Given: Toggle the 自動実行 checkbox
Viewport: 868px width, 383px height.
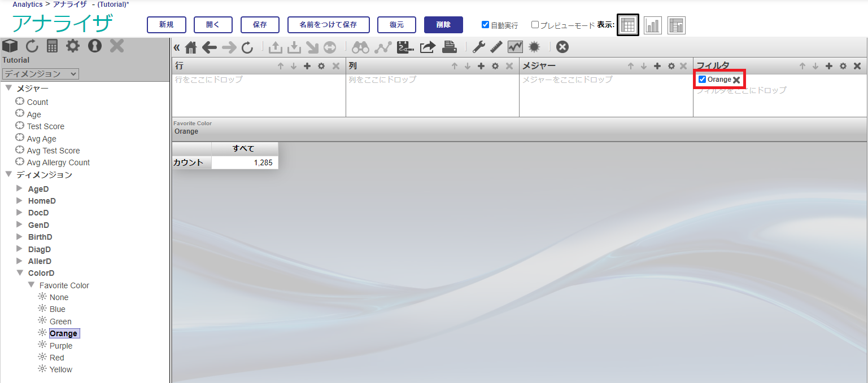Looking at the screenshot, I should click(x=485, y=25).
